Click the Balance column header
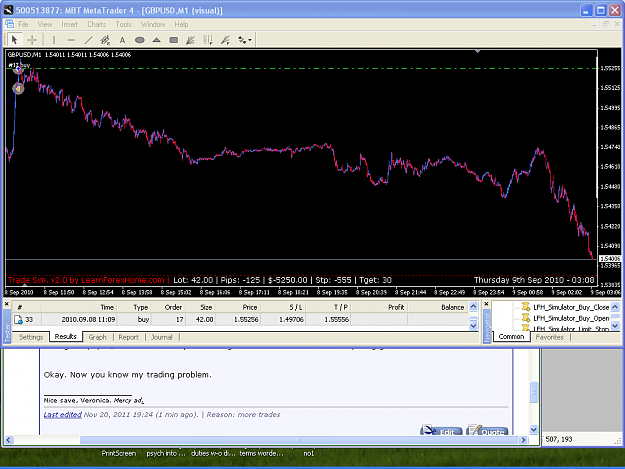Screen dimensions: 625x469 tap(438, 307)
